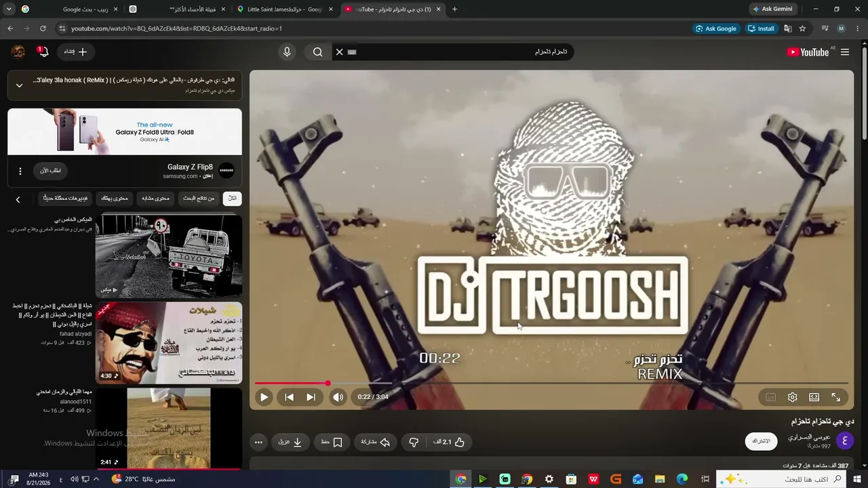Image resolution: width=868 pixels, height=488 pixels.
Task: Open Chrome profile M avatar
Action: coord(842,28)
